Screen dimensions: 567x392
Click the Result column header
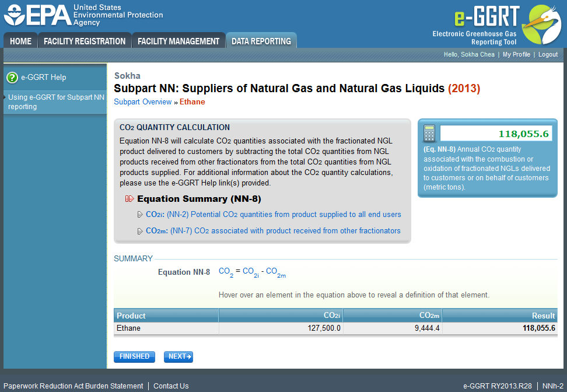pyautogui.click(x=500, y=316)
